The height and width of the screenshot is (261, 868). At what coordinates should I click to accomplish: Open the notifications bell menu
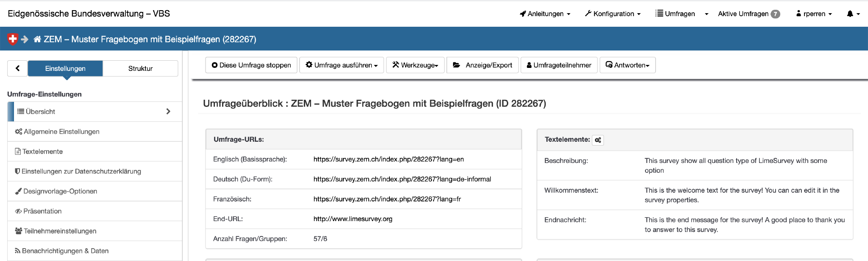pyautogui.click(x=853, y=14)
